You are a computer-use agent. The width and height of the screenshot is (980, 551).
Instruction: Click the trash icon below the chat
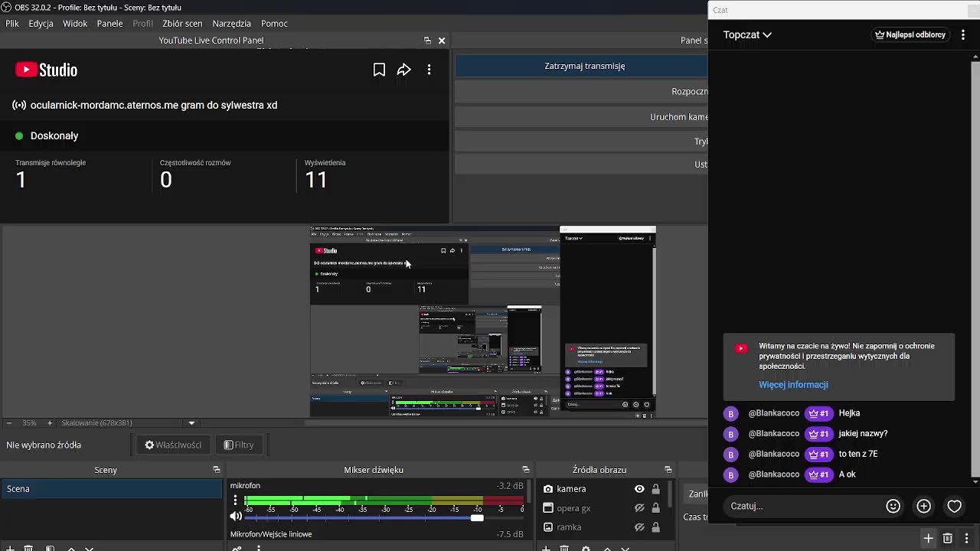[x=948, y=539]
